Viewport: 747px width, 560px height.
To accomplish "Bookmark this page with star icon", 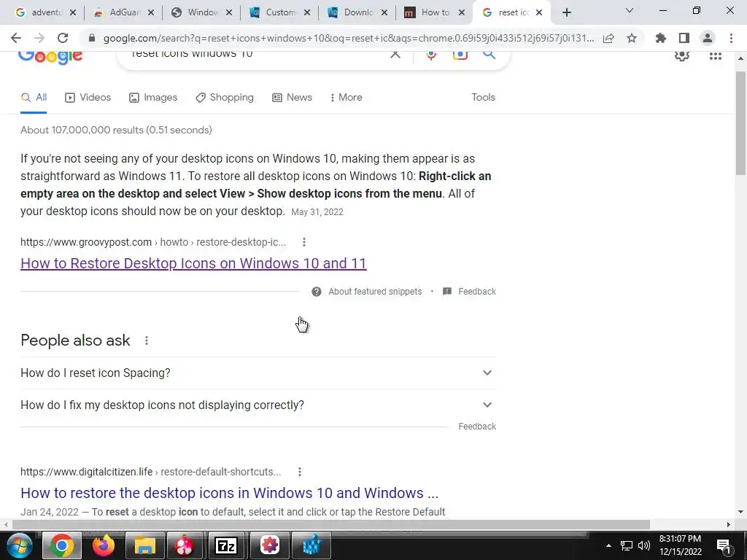I will pyautogui.click(x=632, y=38).
